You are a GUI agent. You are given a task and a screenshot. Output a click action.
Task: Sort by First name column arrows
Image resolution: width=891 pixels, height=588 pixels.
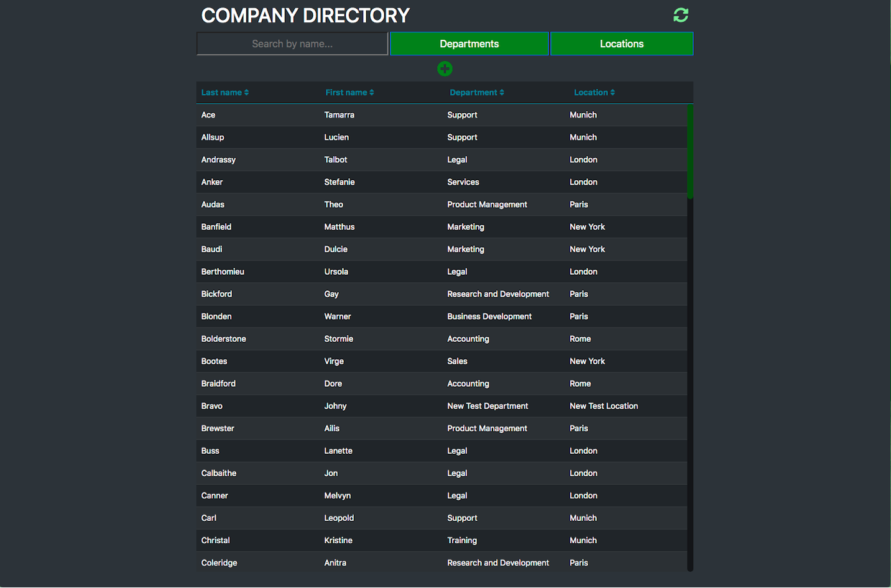pos(371,93)
